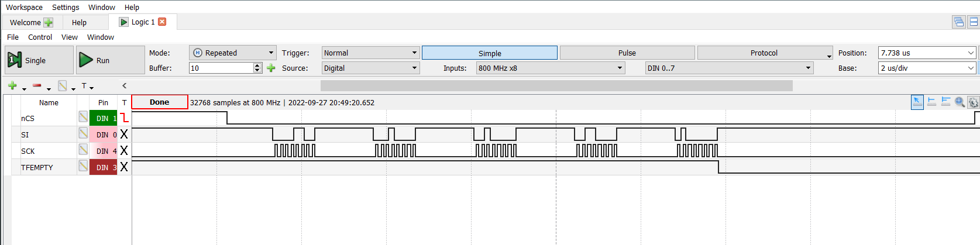The width and height of the screenshot is (980, 245).
Task: Open the top Window menu
Action: coord(102,7)
